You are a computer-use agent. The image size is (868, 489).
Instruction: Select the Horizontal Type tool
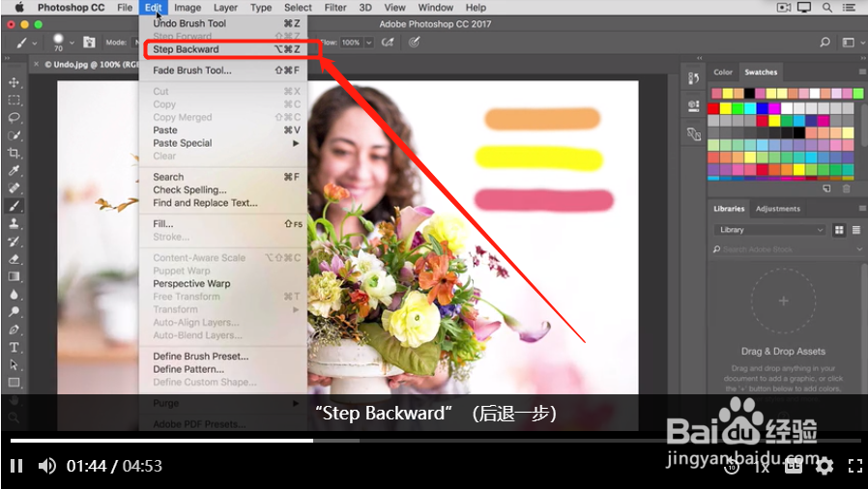(14, 347)
